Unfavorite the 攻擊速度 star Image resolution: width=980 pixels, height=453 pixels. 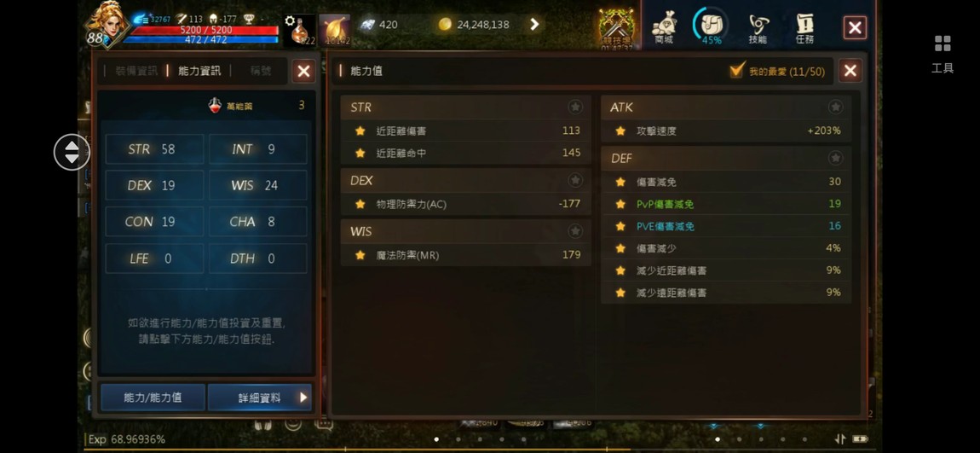pyautogui.click(x=620, y=131)
